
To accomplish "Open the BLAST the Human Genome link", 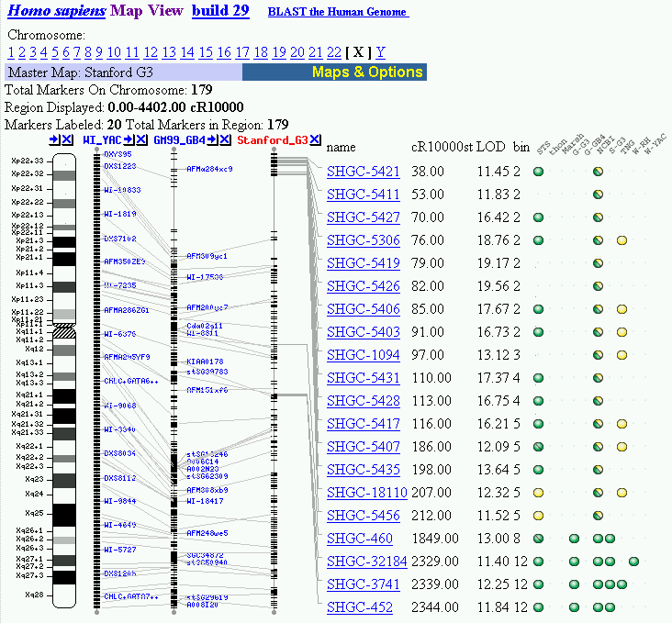I will [337, 13].
